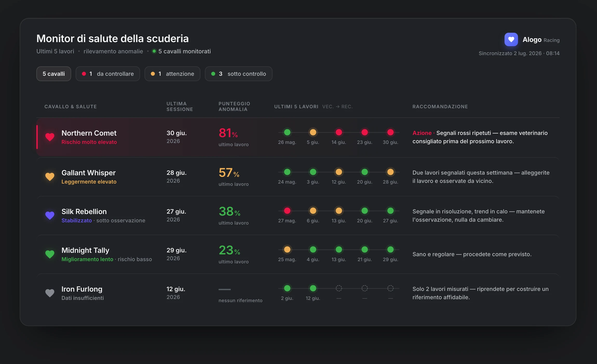
Task: Click Gallant Whisper's orange heart icon
Action: click(50, 177)
